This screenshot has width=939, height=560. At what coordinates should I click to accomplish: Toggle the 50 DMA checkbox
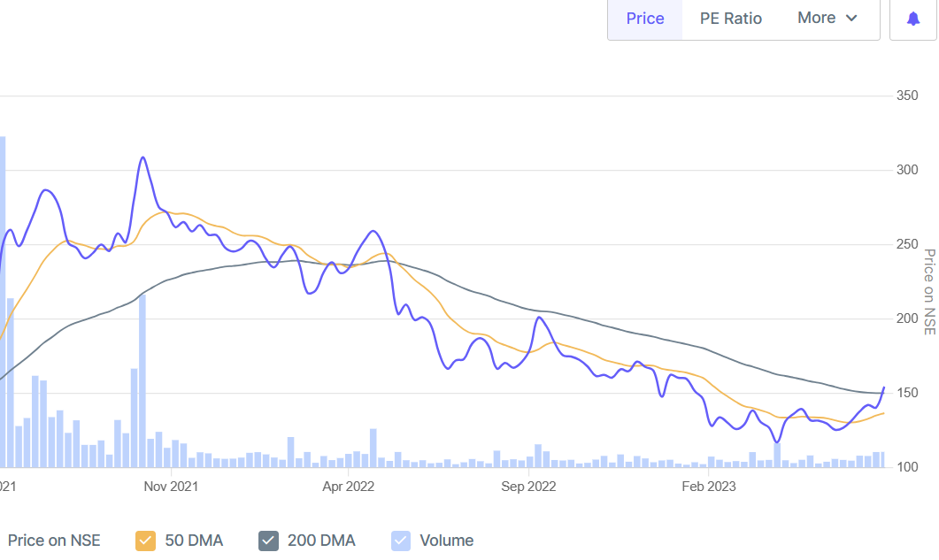[x=146, y=541]
